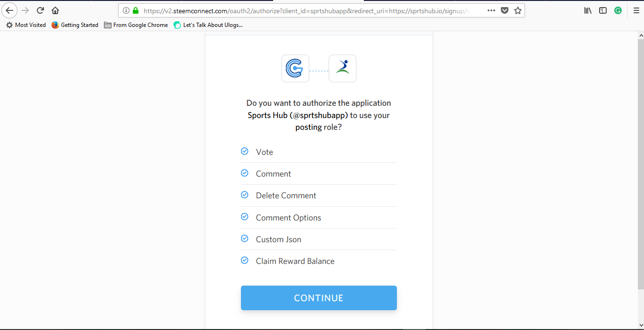Image resolution: width=644 pixels, height=330 pixels.
Task: Open From Google Chrome bookmark folder
Action: pyautogui.click(x=136, y=25)
